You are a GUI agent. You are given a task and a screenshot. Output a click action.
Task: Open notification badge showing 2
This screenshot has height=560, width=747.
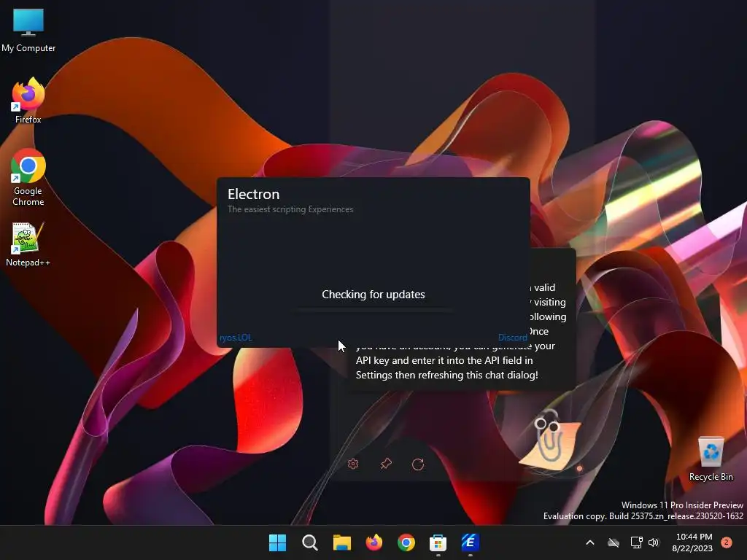727,542
